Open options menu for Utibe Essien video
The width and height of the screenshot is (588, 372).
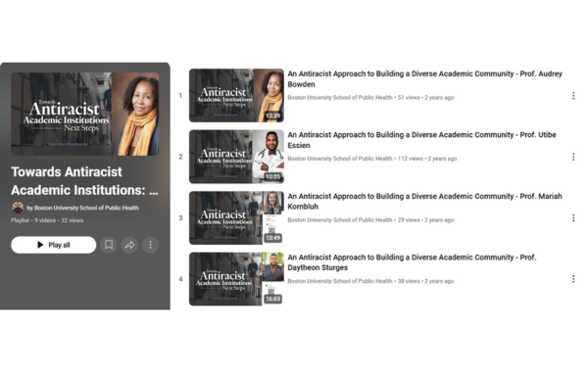[573, 157]
